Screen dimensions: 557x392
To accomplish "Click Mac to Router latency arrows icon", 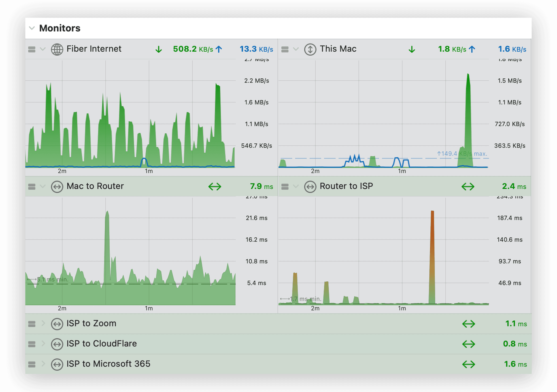I will click(215, 187).
